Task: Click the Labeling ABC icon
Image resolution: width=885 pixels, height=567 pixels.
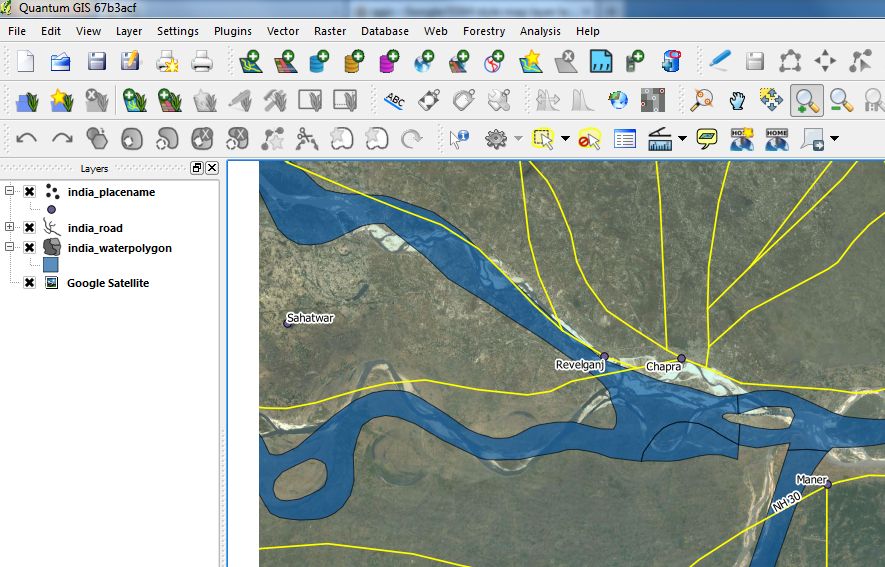Action: (395, 100)
